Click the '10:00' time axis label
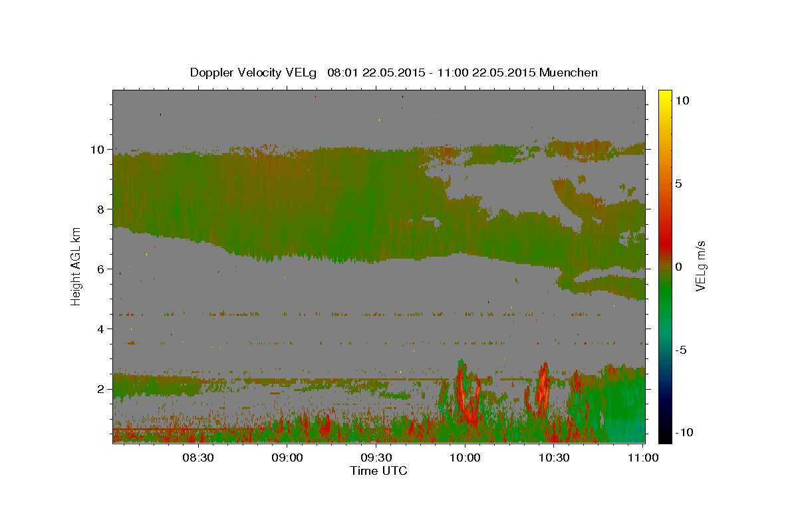Image resolution: width=798 pixels, height=532 pixels. pyautogui.click(x=465, y=458)
